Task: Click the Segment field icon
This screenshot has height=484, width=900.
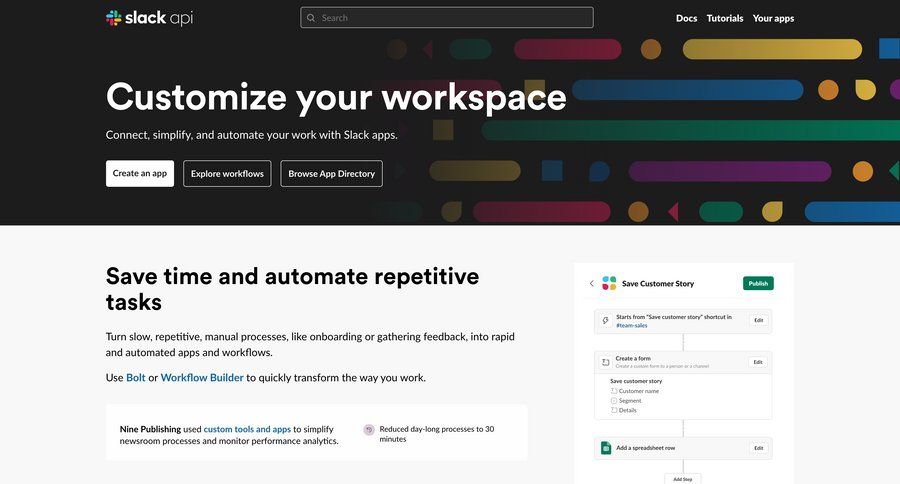Action: coord(614,401)
